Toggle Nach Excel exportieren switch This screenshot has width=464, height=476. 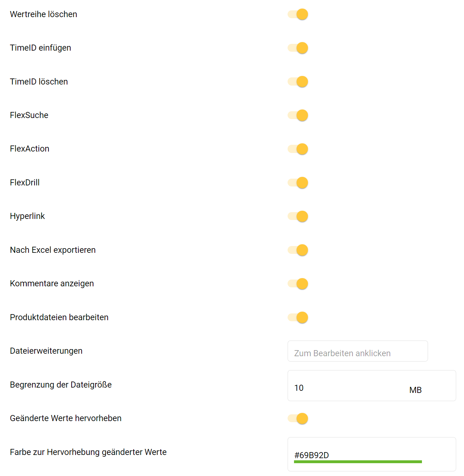point(298,250)
